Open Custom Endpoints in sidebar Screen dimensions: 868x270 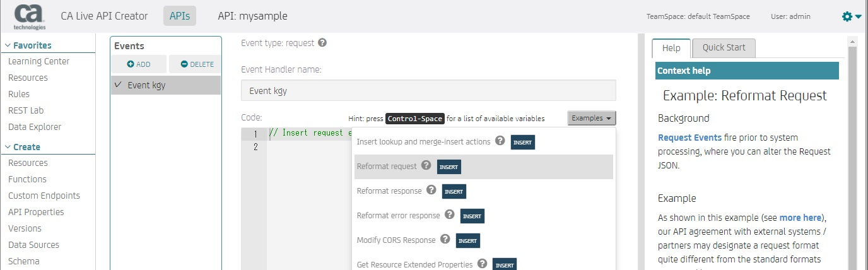click(x=44, y=196)
